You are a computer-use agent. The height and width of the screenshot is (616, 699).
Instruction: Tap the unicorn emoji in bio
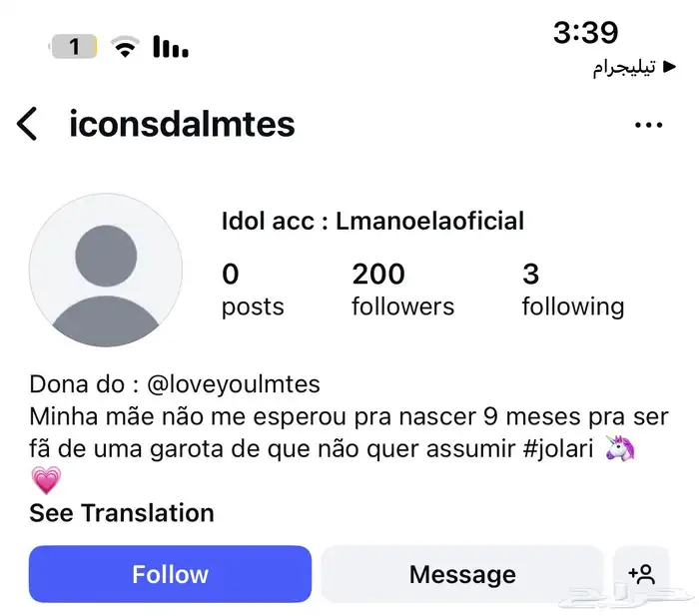tap(622, 449)
